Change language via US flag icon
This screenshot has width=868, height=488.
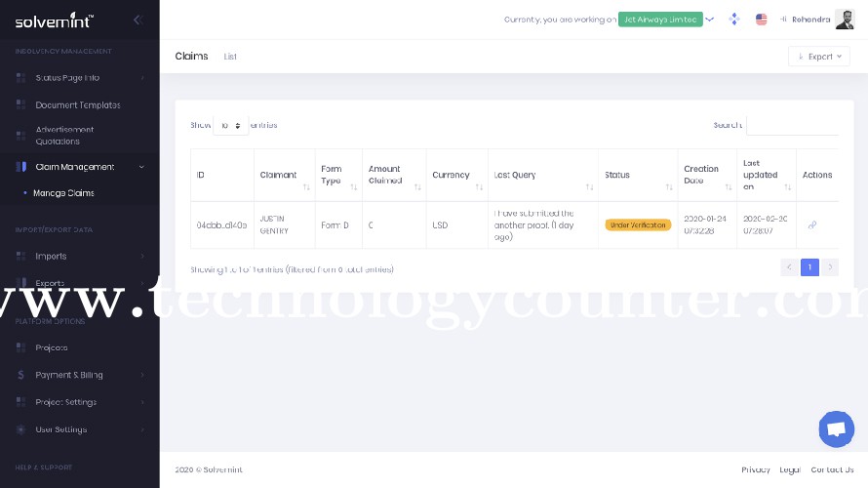click(x=761, y=20)
